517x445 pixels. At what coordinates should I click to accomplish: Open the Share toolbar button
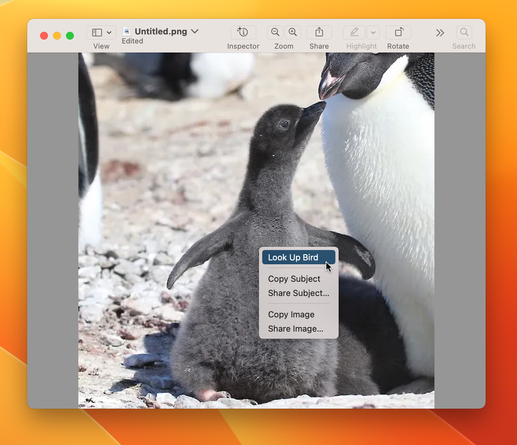319,32
